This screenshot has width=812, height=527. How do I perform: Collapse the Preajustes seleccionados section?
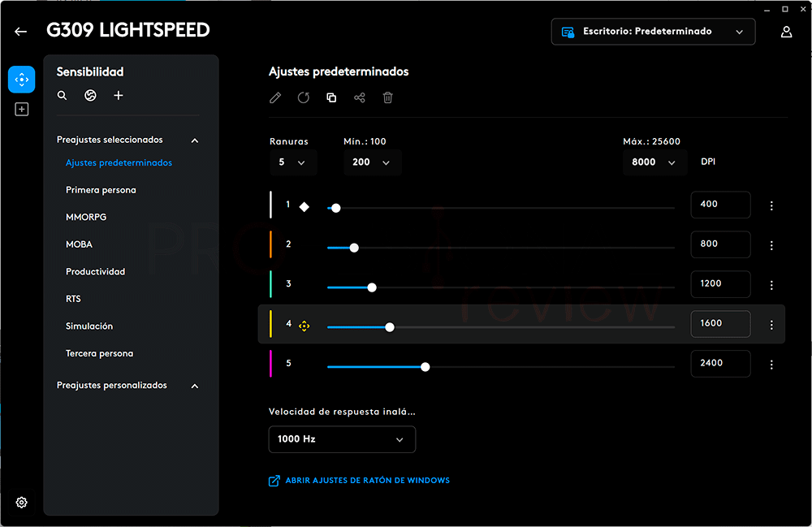point(195,140)
